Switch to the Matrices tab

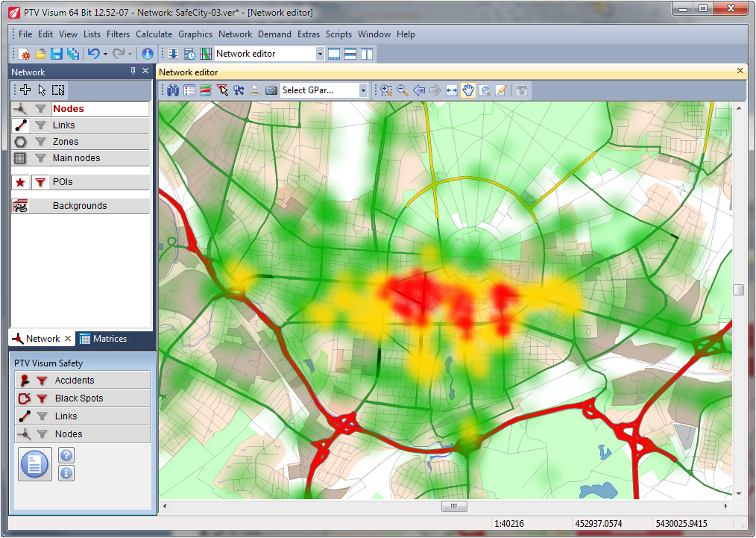(103, 339)
